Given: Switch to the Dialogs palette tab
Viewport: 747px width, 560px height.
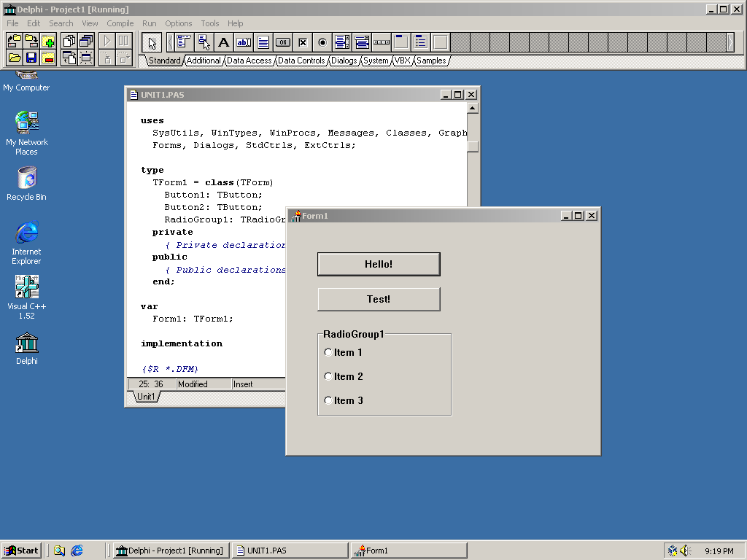Looking at the screenshot, I should pyautogui.click(x=344, y=61).
